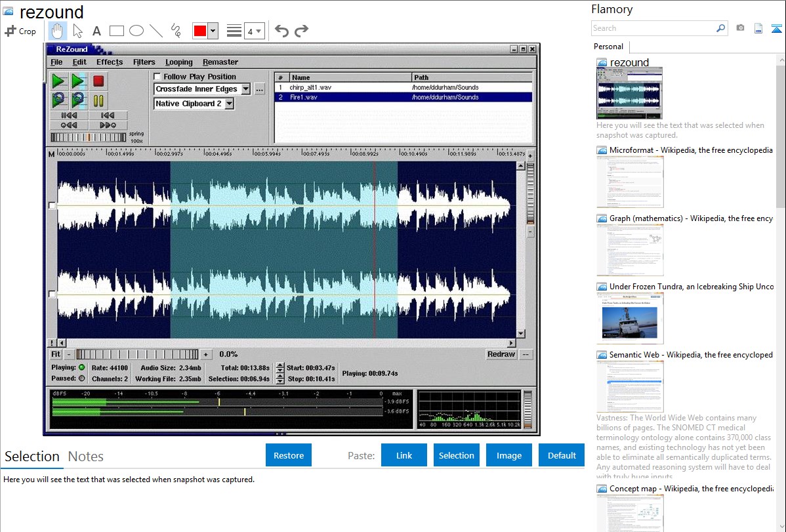Click the search magnifier icon
This screenshot has width=786, height=532.
[x=720, y=28]
